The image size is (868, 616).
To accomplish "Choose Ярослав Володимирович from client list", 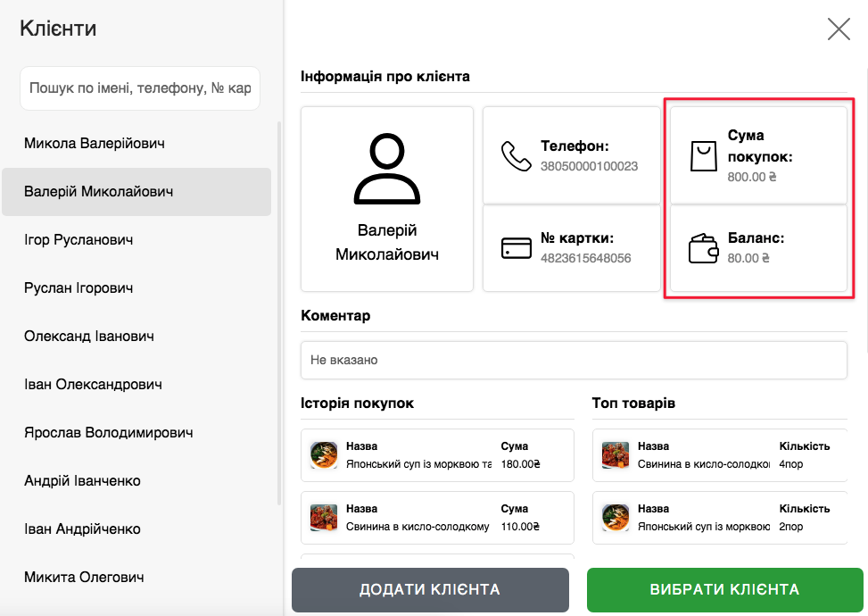I will coord(109,433).
